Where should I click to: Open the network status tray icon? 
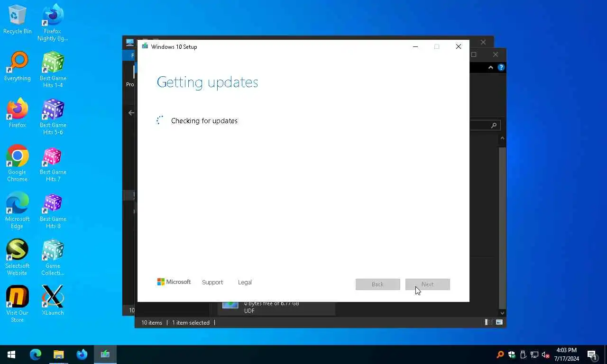pos(534,355)
